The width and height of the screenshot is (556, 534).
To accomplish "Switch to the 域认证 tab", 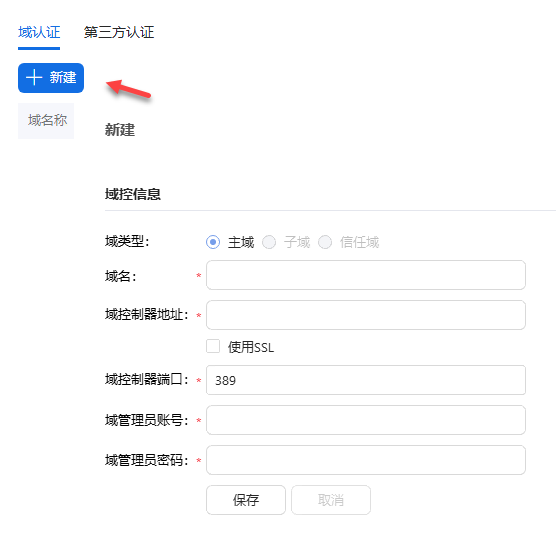I will click(39, 32).
